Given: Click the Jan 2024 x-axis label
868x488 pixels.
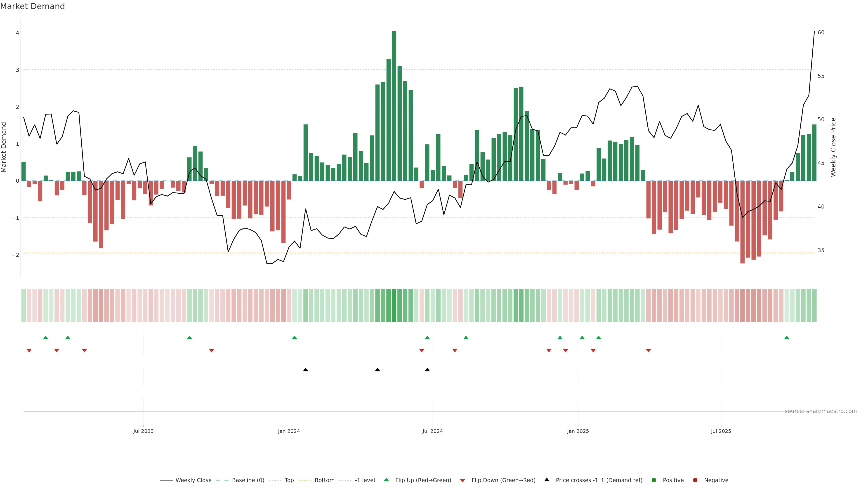Looking at the screenshot, I should coord(289,431).
